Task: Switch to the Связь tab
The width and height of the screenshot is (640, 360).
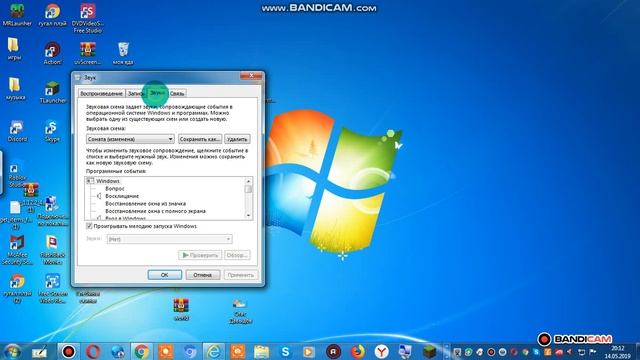Action: [x=177, y=93]
